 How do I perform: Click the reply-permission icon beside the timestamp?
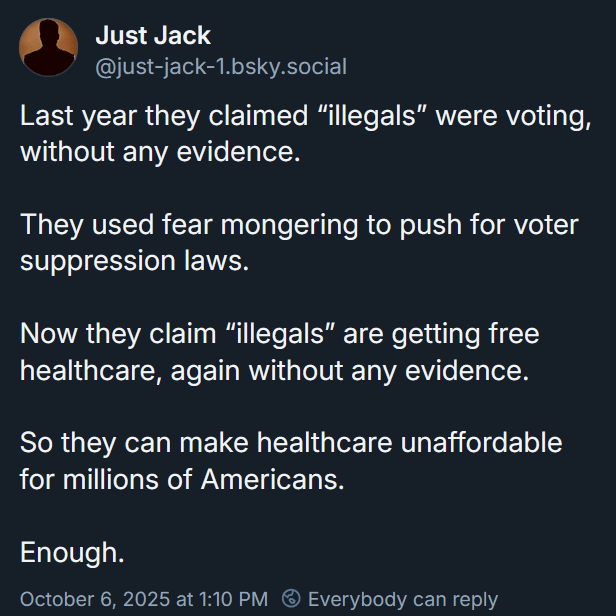[x=291, y=599]
